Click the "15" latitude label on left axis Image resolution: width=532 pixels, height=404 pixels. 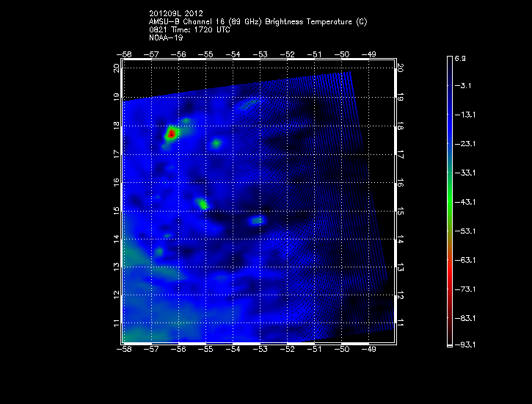tap(117, 210)
